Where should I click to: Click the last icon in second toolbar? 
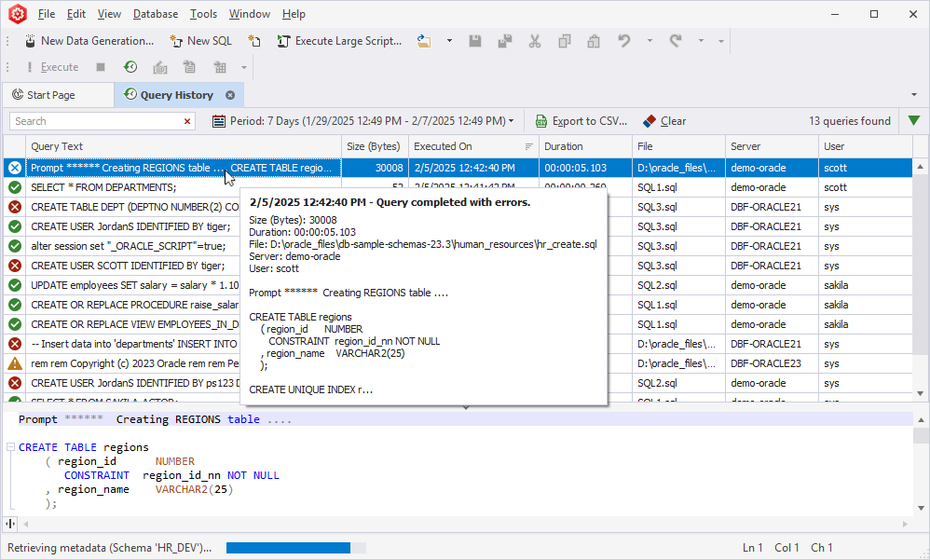click(220, 67)
